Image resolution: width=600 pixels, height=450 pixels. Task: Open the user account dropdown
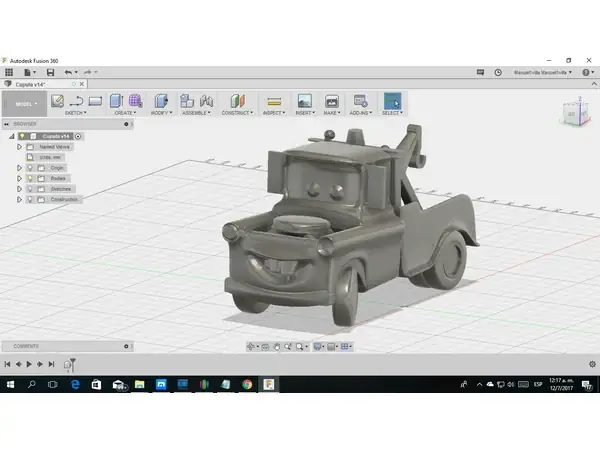coord(543,72)
